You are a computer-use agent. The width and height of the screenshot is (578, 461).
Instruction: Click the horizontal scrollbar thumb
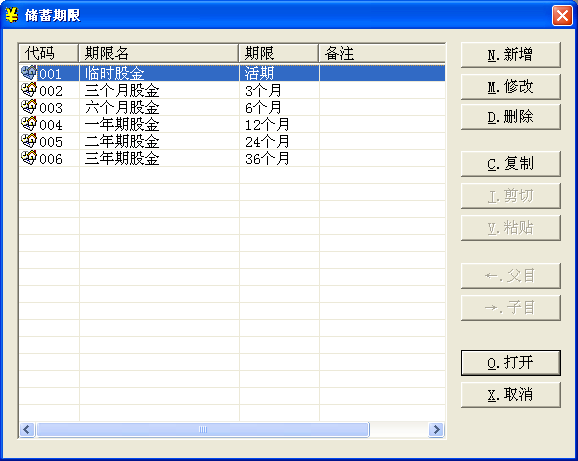click(203, 430)
